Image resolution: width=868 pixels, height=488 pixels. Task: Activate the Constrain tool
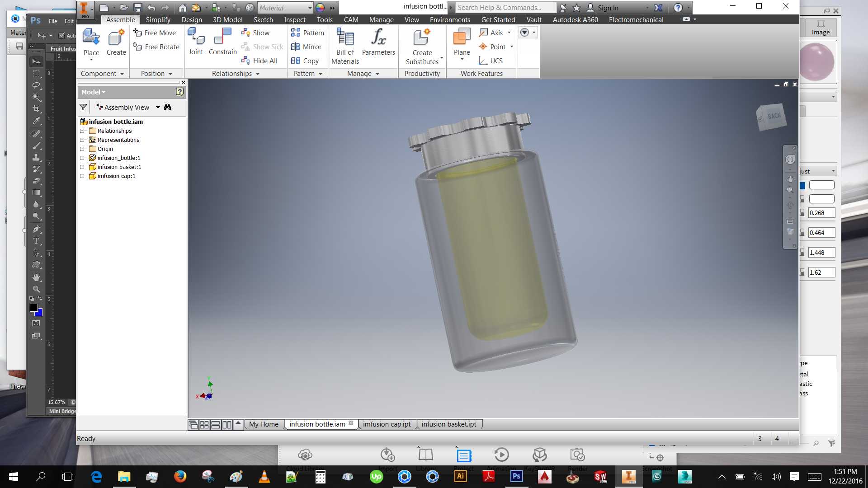[x=222, y=42]
